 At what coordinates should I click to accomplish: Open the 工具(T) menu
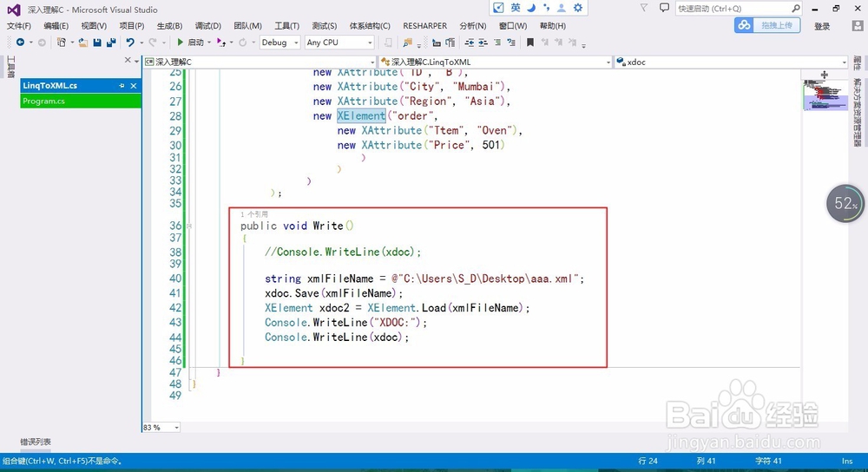pos(286,26)
